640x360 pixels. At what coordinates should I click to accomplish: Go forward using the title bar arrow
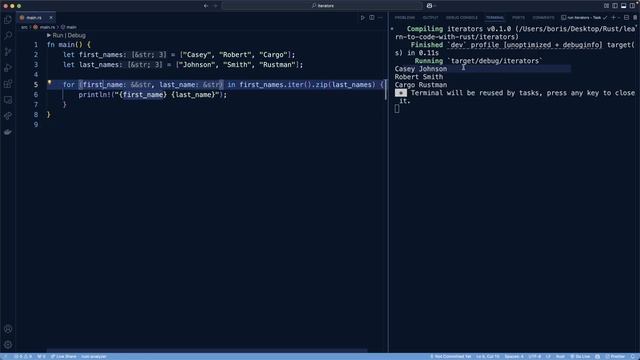(216, 6)
